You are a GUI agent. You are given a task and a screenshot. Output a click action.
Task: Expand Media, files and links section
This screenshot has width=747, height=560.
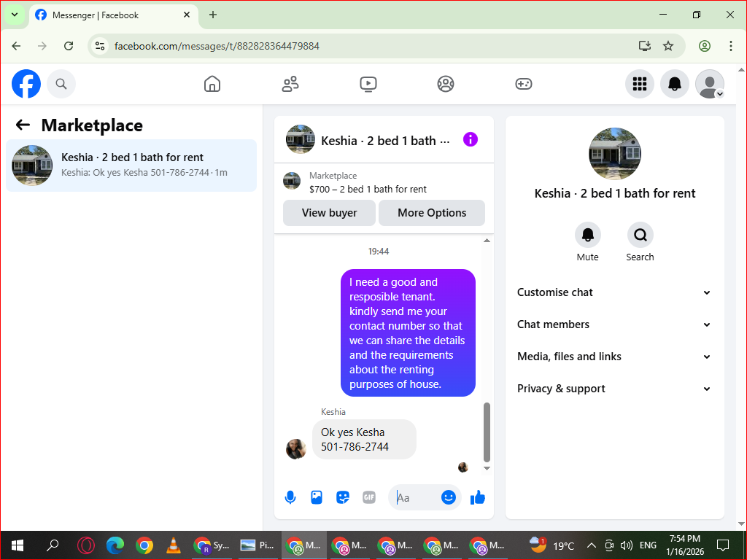point(614,356)
